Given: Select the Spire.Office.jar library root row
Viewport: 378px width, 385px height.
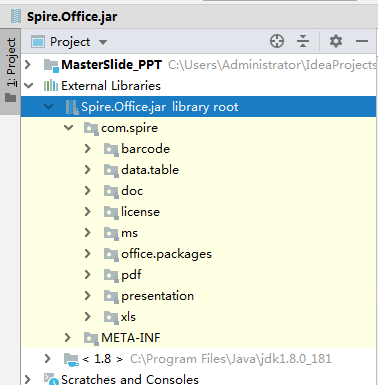Looking at the screenshot, I should [x=199, y=107].
